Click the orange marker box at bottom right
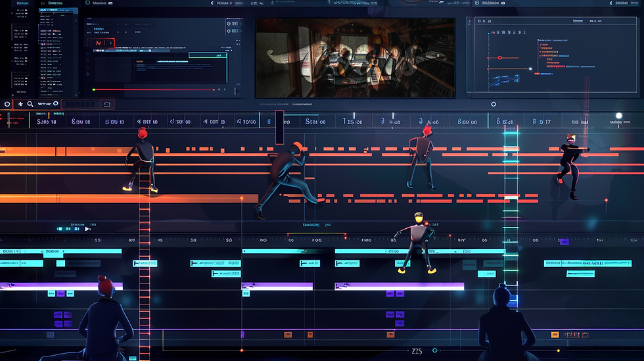The image size is (644, 361). click(555, 335)
